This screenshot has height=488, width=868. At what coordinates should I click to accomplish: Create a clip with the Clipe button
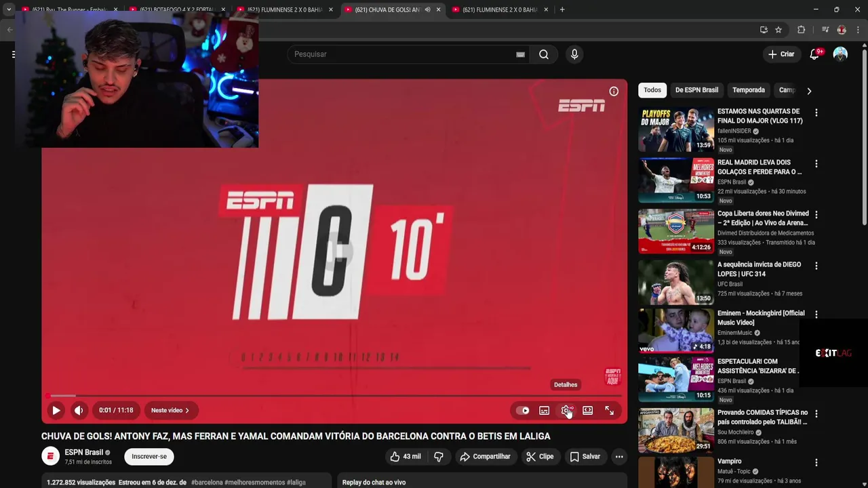coord(540,457)
